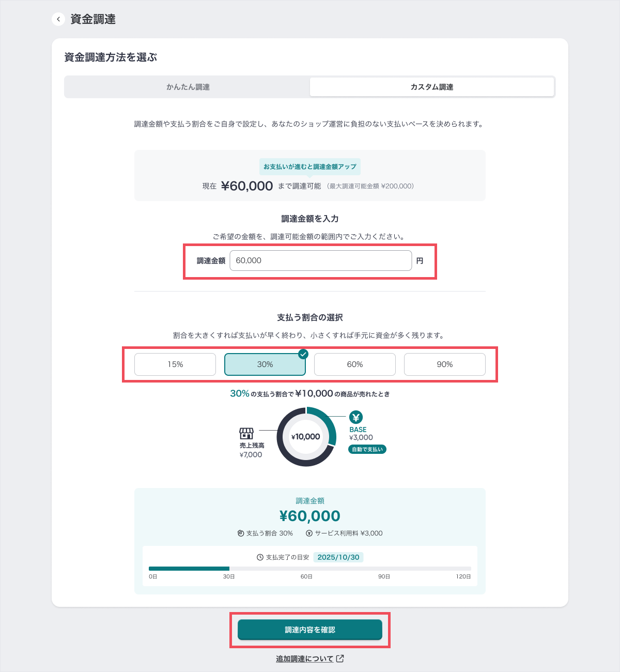Click the external link icon beside 追加調達について
The width and height of the screenshot is (620, 672).
(340, 659)
